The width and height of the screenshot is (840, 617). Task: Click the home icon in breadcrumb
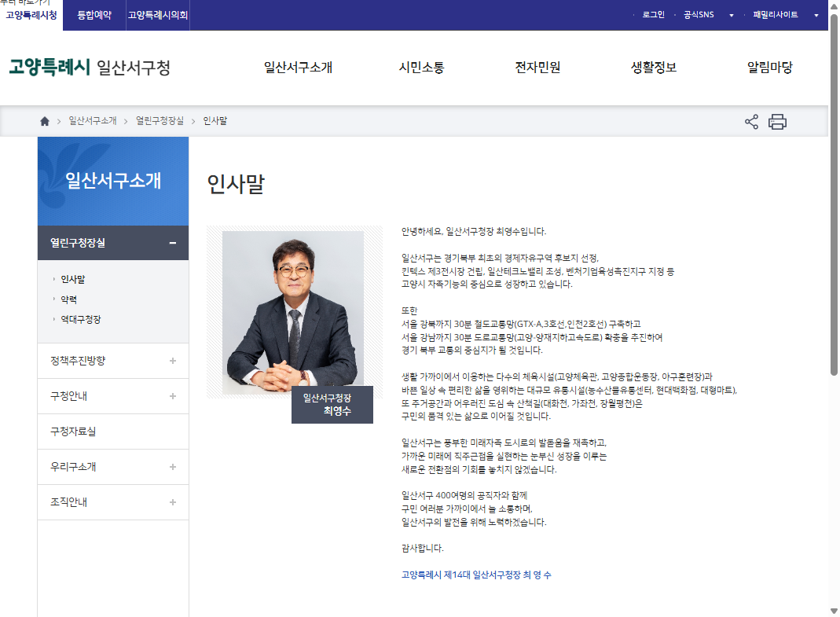point(45,121)
